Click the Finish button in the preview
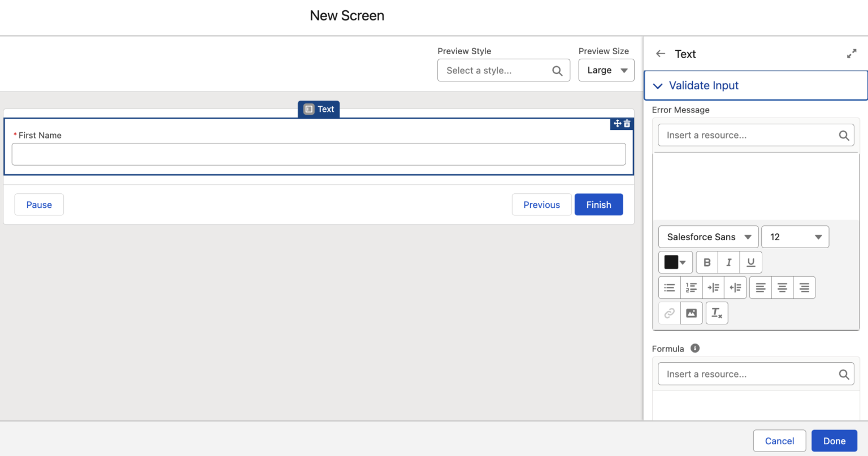Image resolution: width=868 pixels, height=456 pixels. [x=598, y=205]
